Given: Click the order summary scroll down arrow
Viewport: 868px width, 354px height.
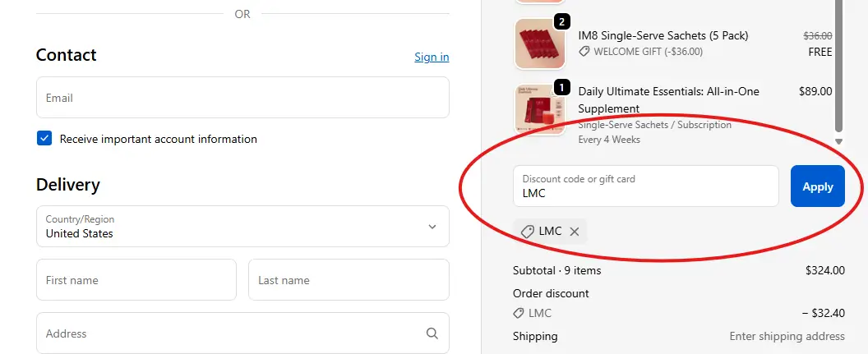Looking at the screenshot, I should 838,141.
